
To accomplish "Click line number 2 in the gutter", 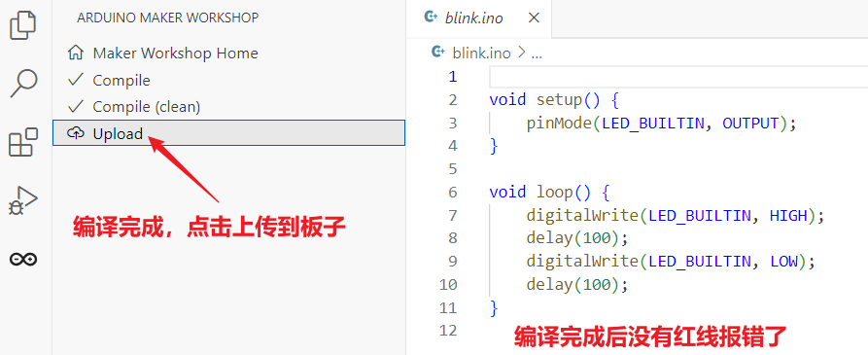I will 453,100.
